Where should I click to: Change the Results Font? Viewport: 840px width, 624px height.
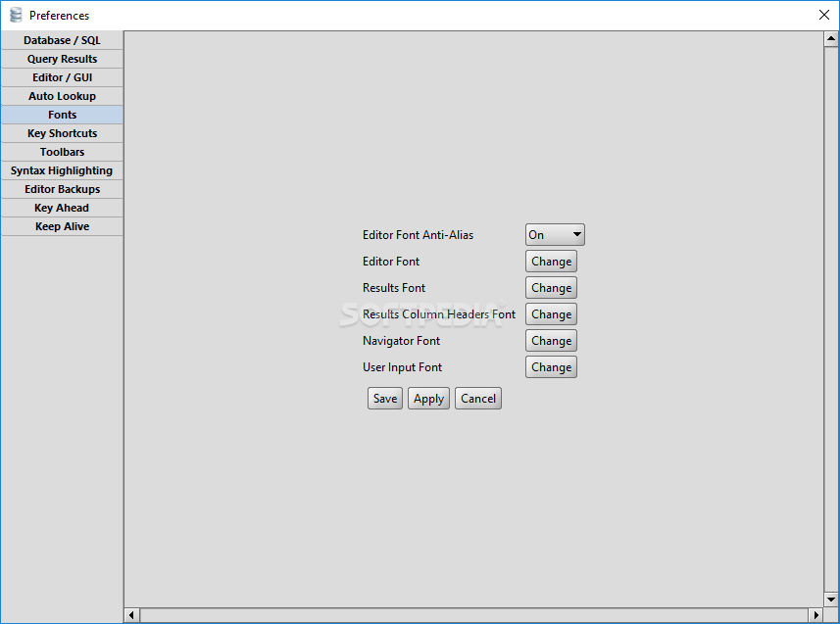point(551,288)
